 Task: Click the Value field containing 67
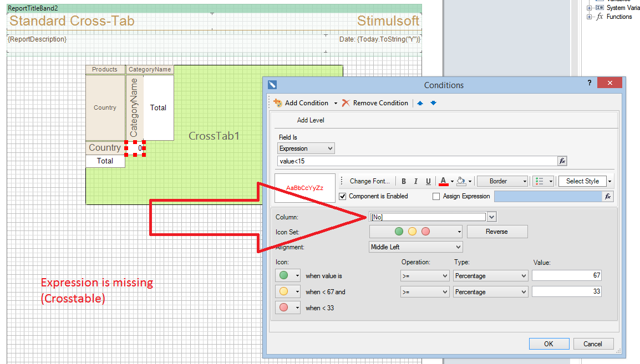(x=567, y=275)
